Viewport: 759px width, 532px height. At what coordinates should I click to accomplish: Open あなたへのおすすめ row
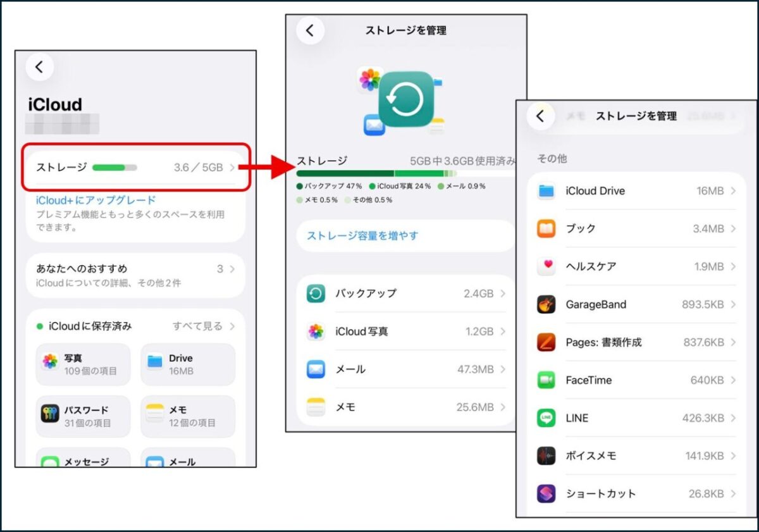point(136,275)
